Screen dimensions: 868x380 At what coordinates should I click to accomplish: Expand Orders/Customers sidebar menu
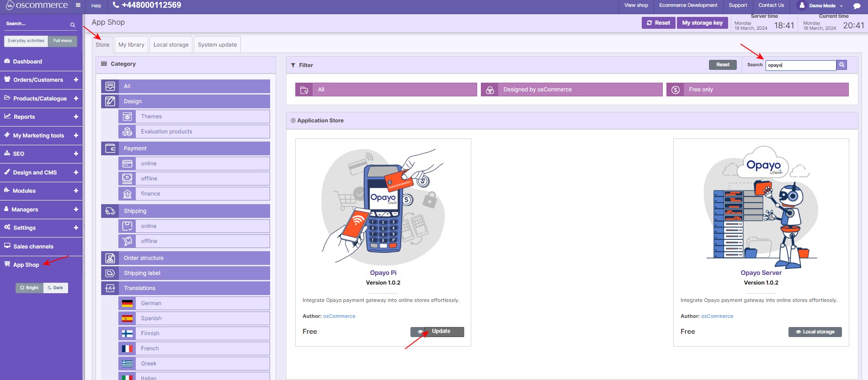[x=76, y=79]
